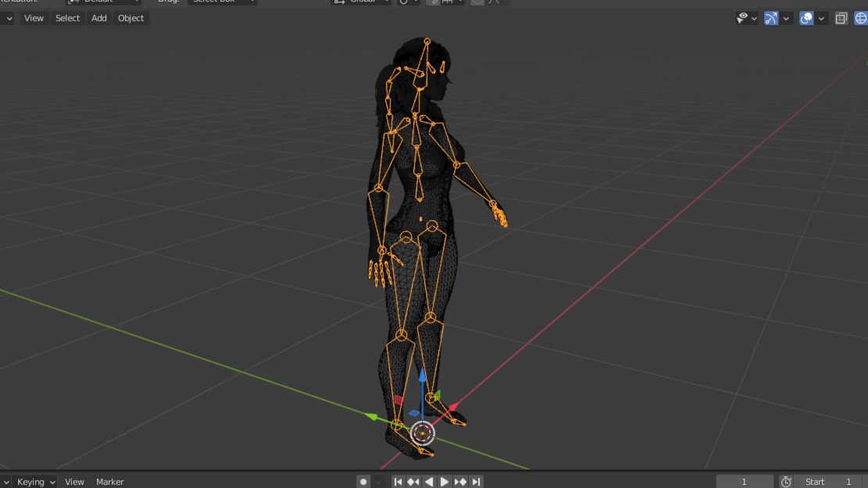
Task: Toggle the auto keying record button
Action: tap(363, 482)
